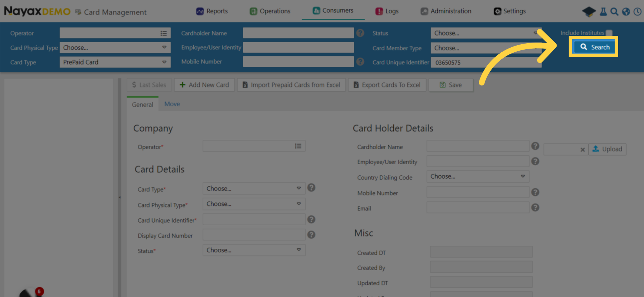
Task: Focus Employee/User Identity filter field
Action: (298, 47)
